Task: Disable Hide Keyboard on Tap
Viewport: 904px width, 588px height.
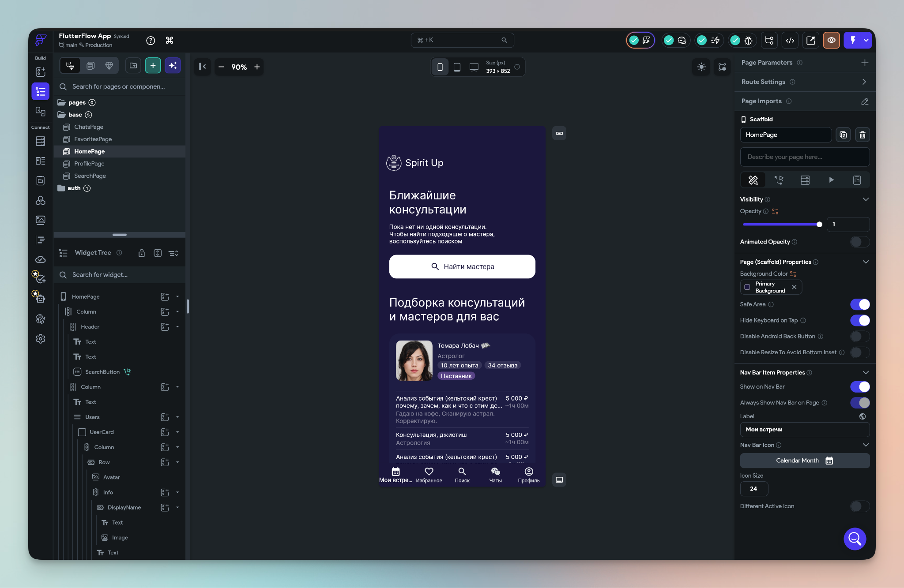Action: [859, 321]
